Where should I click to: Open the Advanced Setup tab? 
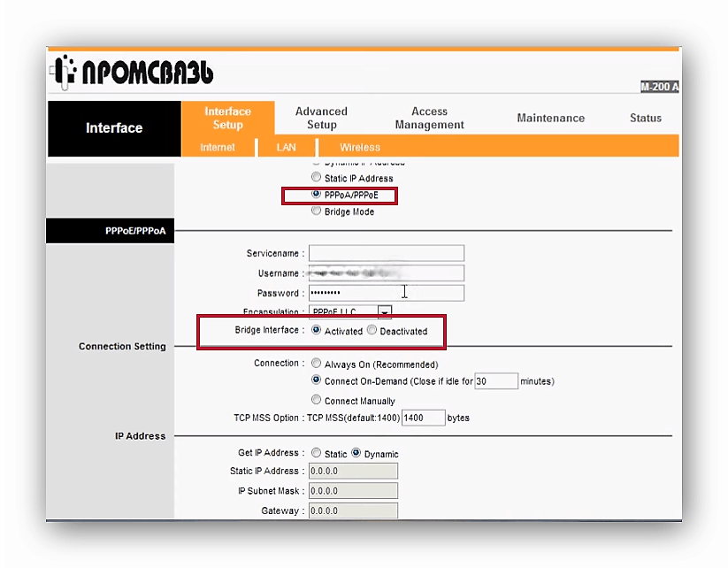coord(321,118)
